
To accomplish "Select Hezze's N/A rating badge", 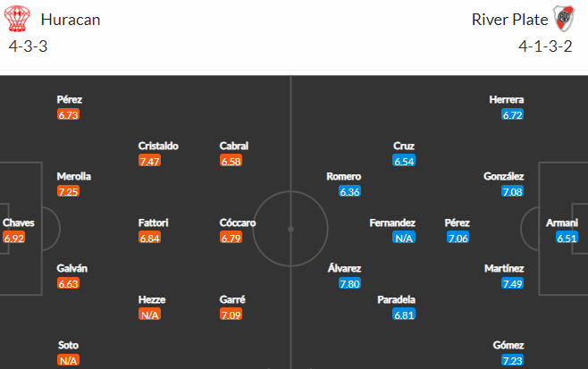I will (x=149, y=315).
